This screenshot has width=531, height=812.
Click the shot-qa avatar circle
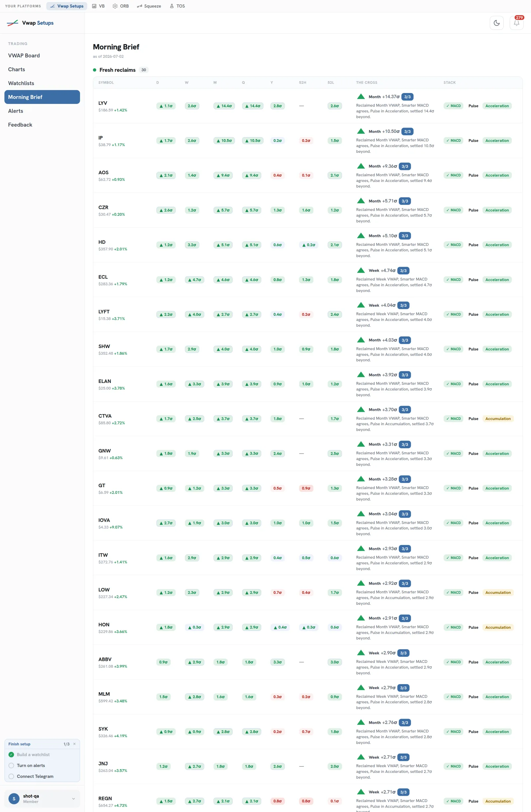click(14, 799)
